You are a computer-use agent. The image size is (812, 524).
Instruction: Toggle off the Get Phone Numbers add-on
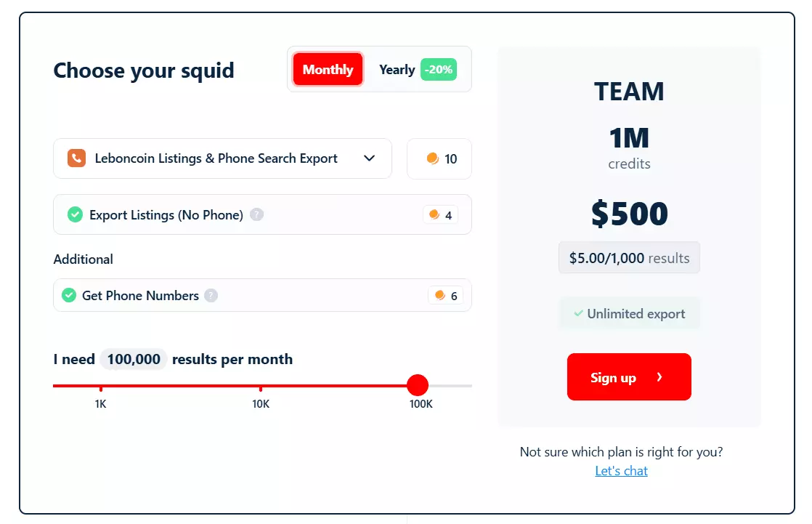pyautogui.click(x=70, y=295)
